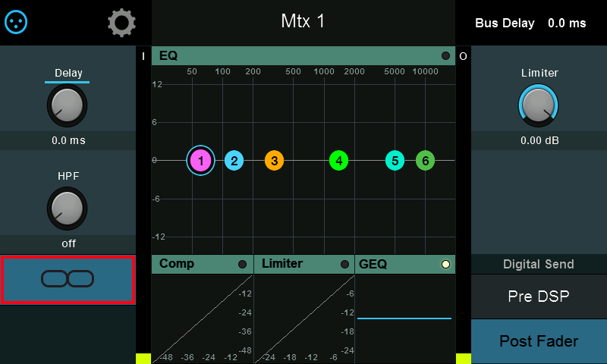Click the Mtx 1 channel title
Screen dimensions: 607x364
[x=303, y=21]
